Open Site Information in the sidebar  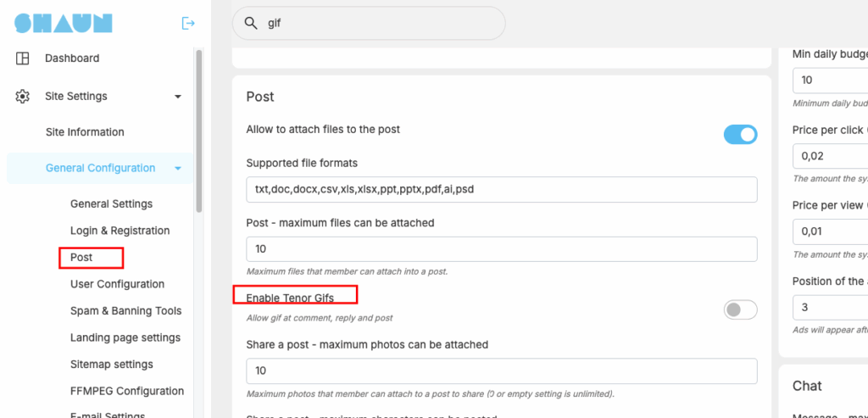pos(85,132)
